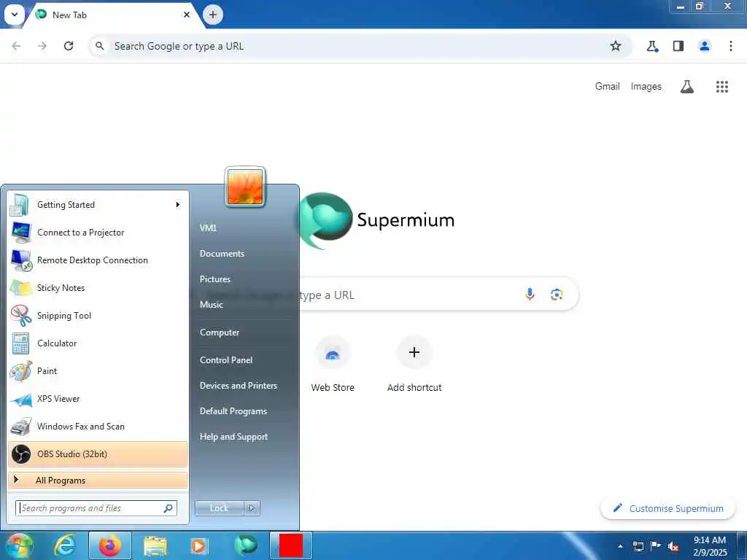Click the red square taskbar item

coord(291,545)
